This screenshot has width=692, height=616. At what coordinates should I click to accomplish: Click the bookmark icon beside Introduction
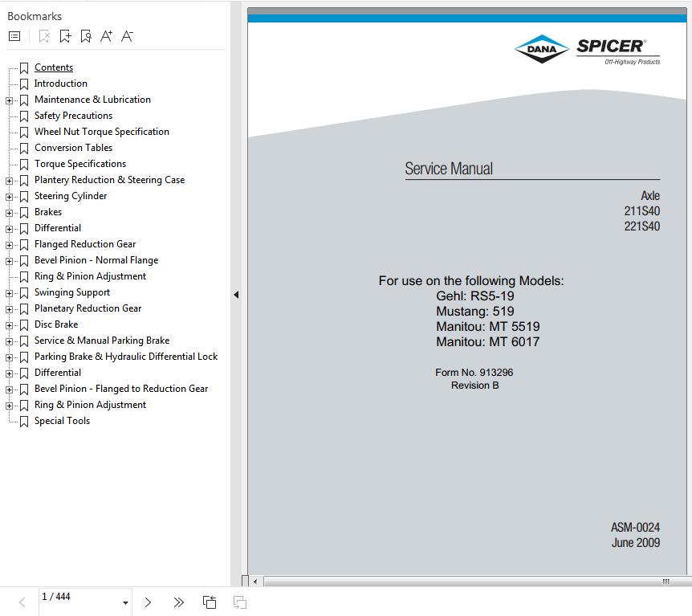click(x=24, y=84)
